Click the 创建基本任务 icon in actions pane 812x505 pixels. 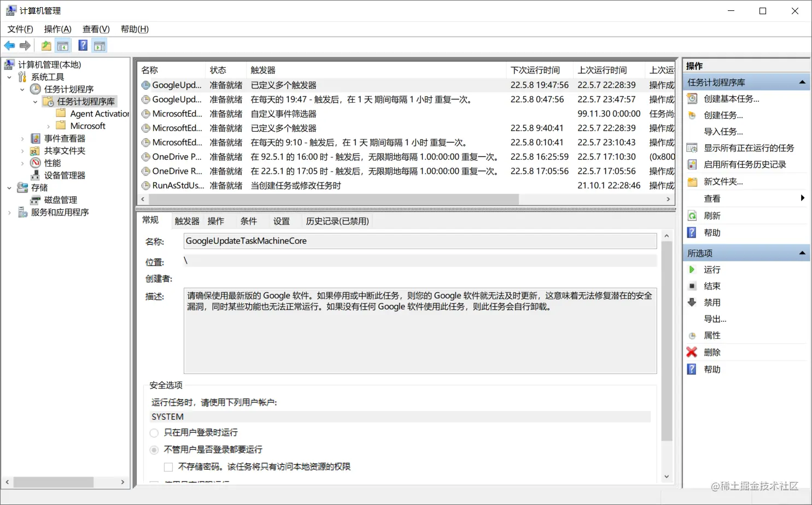coord(692,99)
